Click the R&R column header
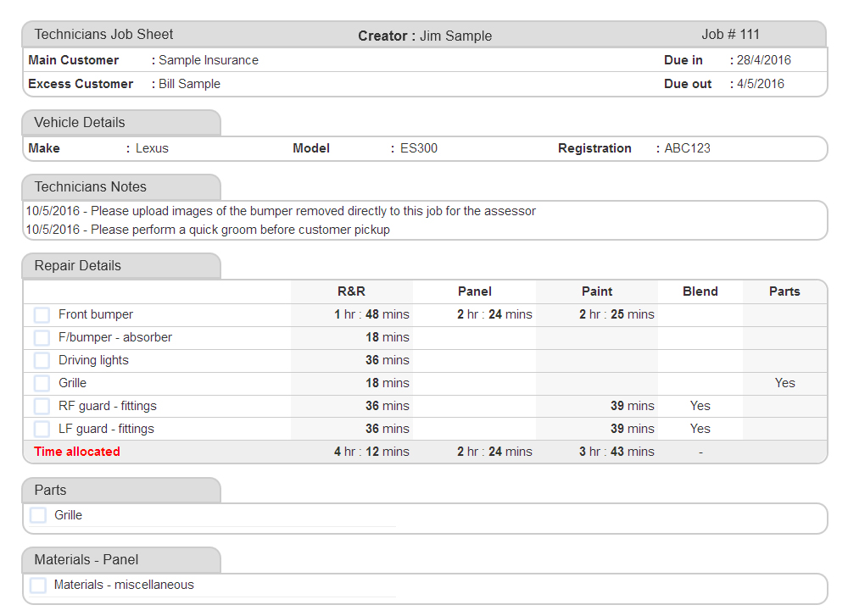This screenshot has width=848, height=616. coord(351,291)
